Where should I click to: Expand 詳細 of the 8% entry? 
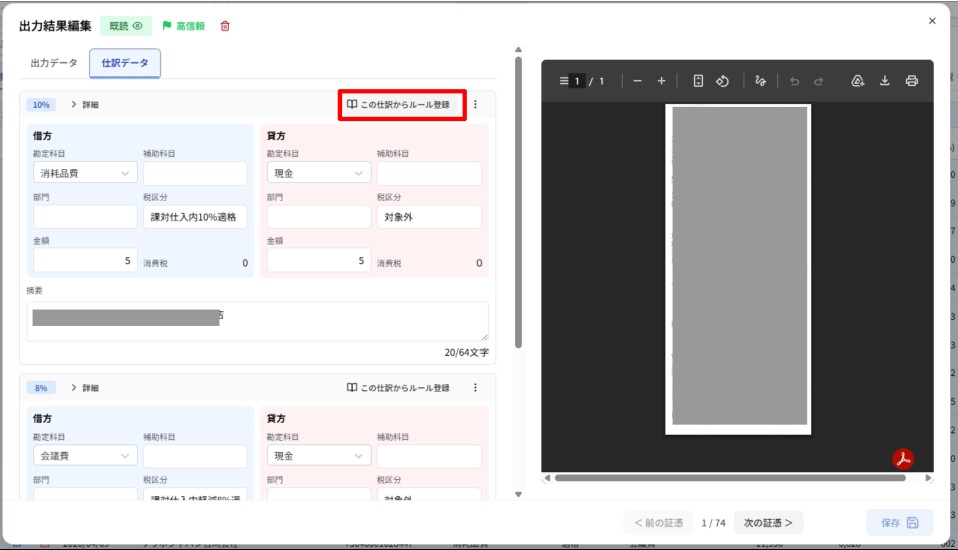[84, 387]
